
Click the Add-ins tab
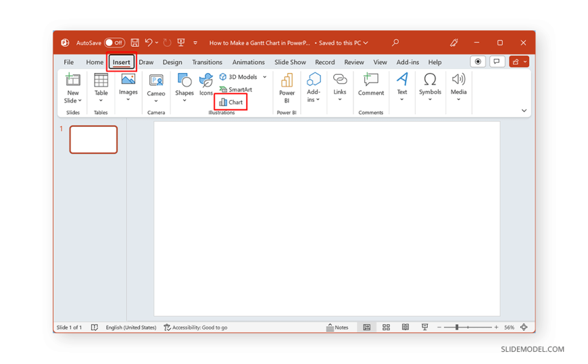coord(408,62)
